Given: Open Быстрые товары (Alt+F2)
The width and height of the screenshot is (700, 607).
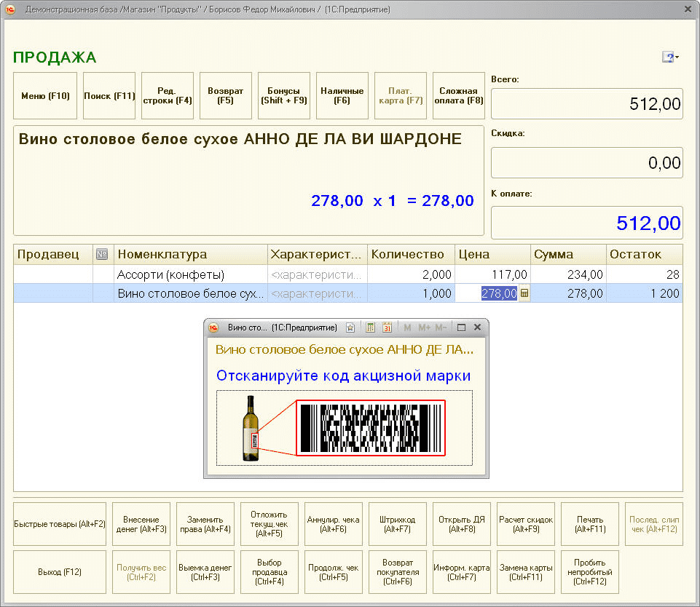Looking at the screenshot, I should click(60, 524).
